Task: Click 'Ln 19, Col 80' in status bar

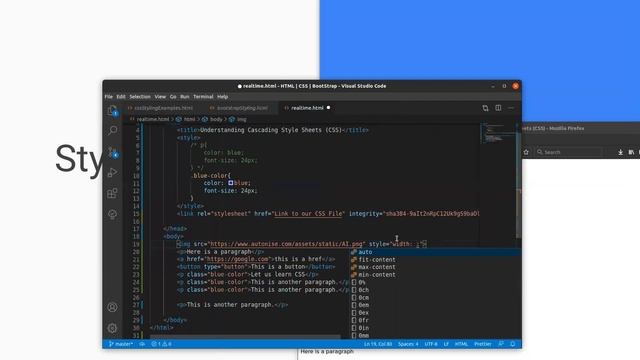Action: coord(378,344)
